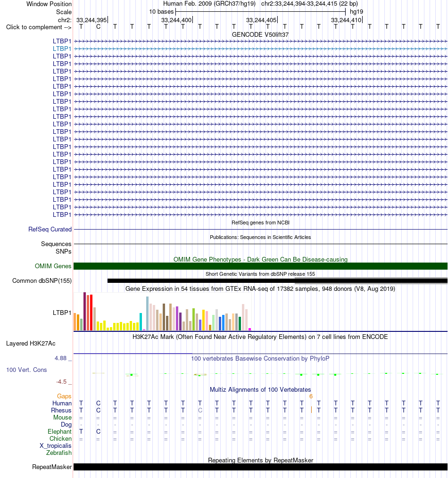Click the C base in Elephant row
The height and width of the screenshot is (478, 448).
98,431
